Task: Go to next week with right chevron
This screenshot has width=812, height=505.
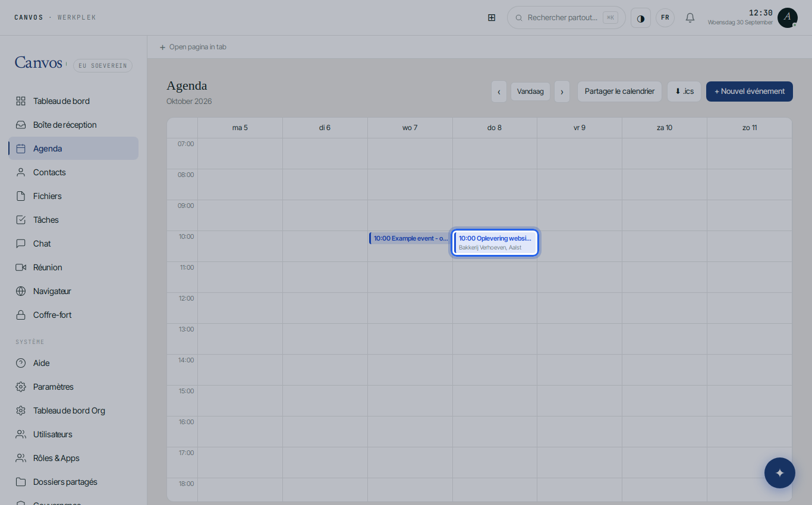Action: pos(562,91)
